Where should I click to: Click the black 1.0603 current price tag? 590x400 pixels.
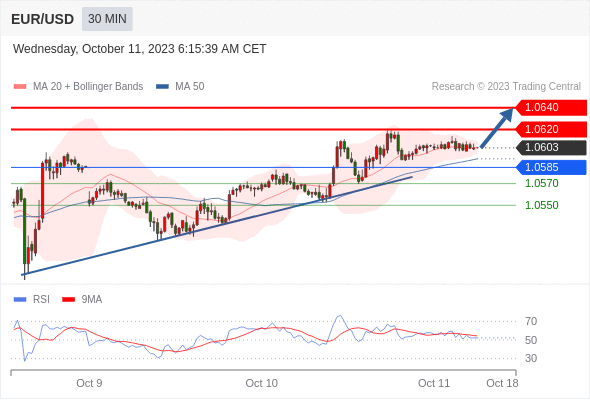pyautogui.click(x=551, y=148)
